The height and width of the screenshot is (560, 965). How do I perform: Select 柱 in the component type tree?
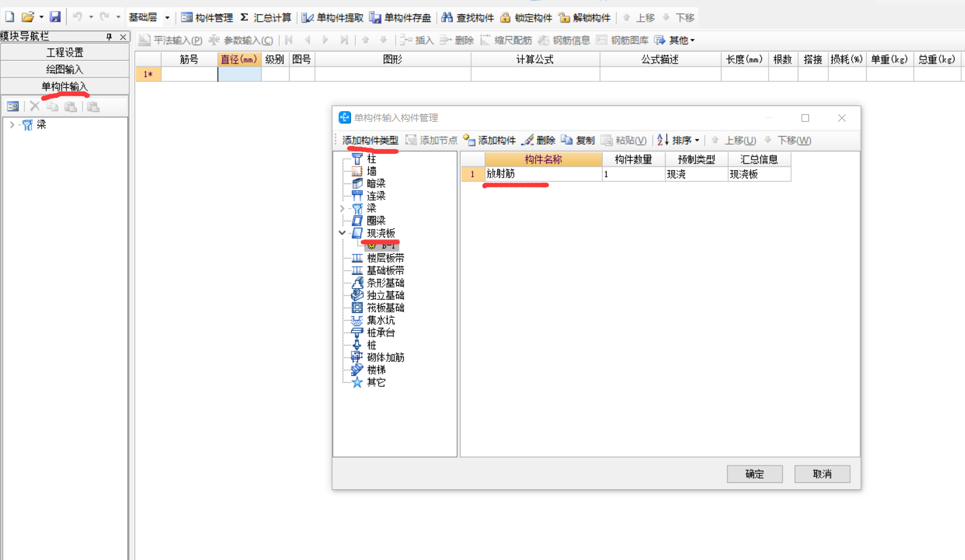point(371,159)
